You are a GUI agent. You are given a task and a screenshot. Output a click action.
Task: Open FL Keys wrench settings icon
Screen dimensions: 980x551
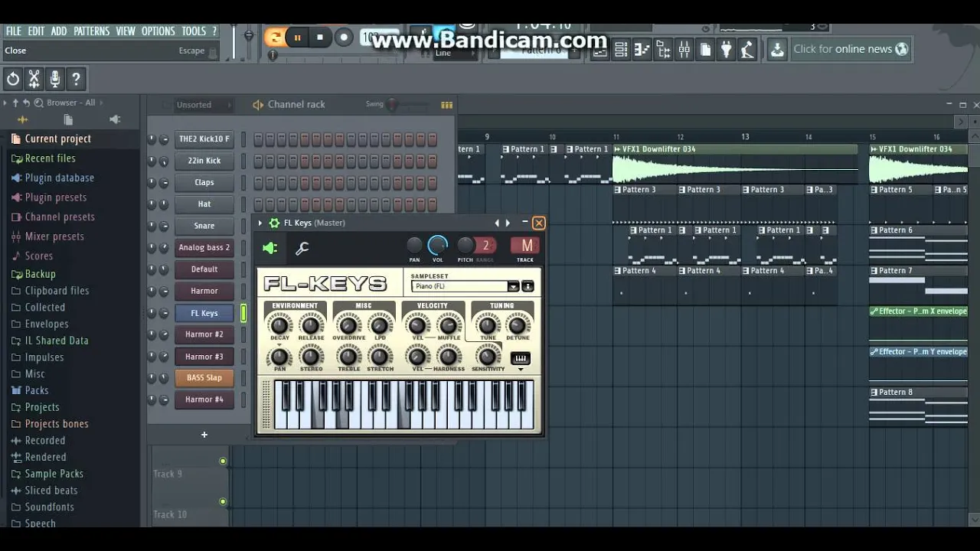302,247
